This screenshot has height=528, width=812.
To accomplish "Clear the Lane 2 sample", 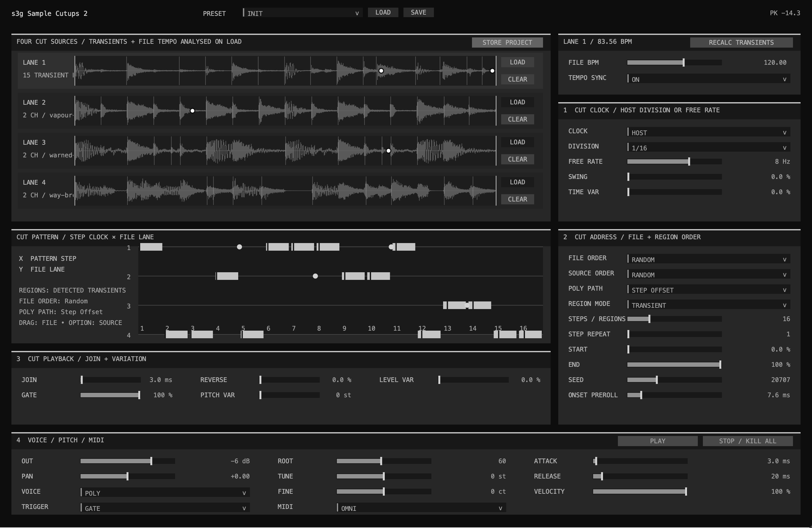I will tap(517, 119).
